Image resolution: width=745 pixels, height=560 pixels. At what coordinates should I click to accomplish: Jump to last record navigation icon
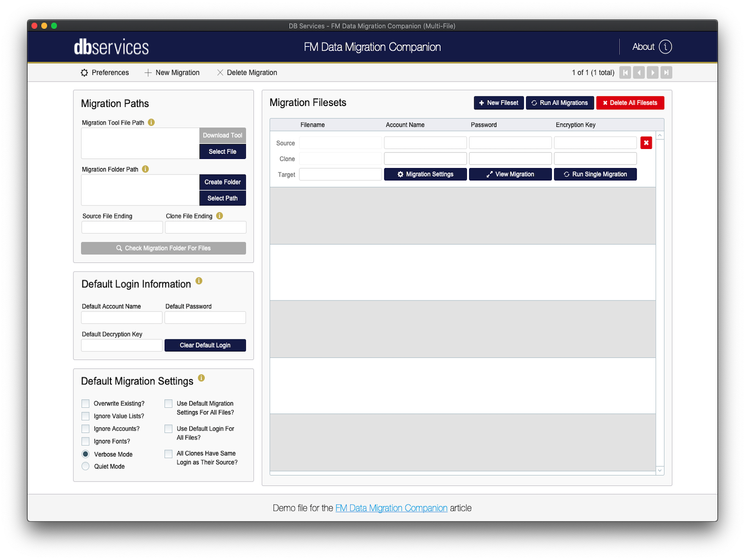pyautogui.click(x=666, y=72)
